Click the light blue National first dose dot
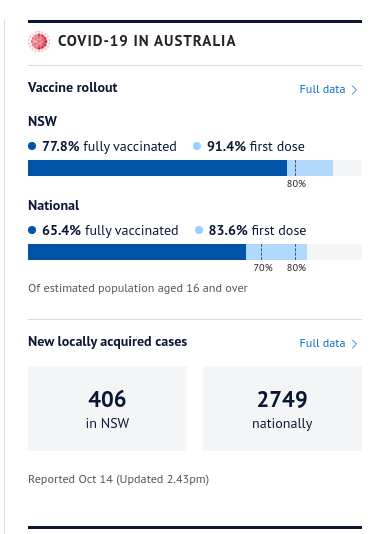Screen dimensions: 386x534 tap(199, 231)
